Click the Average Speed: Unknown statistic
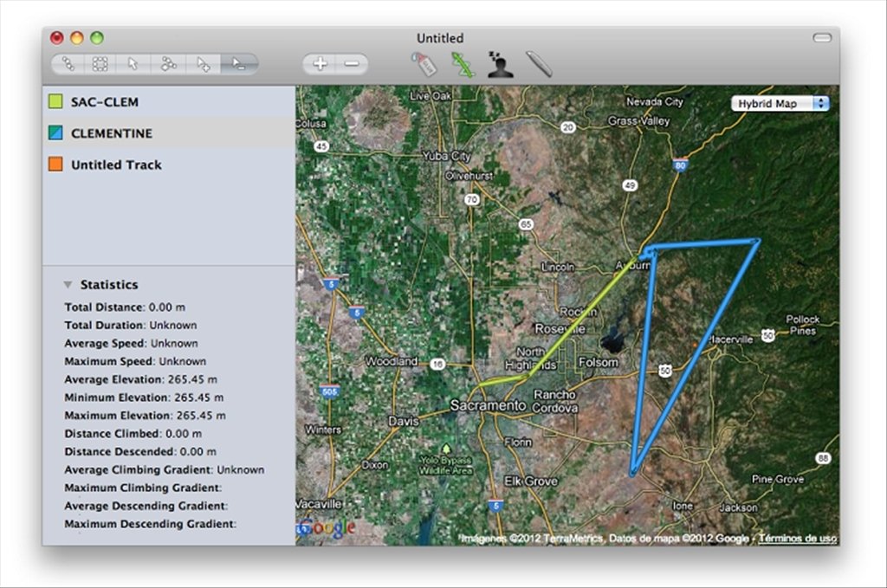This screenshot has height=588, width=887. pyautogui.click(x=132, y=343)
